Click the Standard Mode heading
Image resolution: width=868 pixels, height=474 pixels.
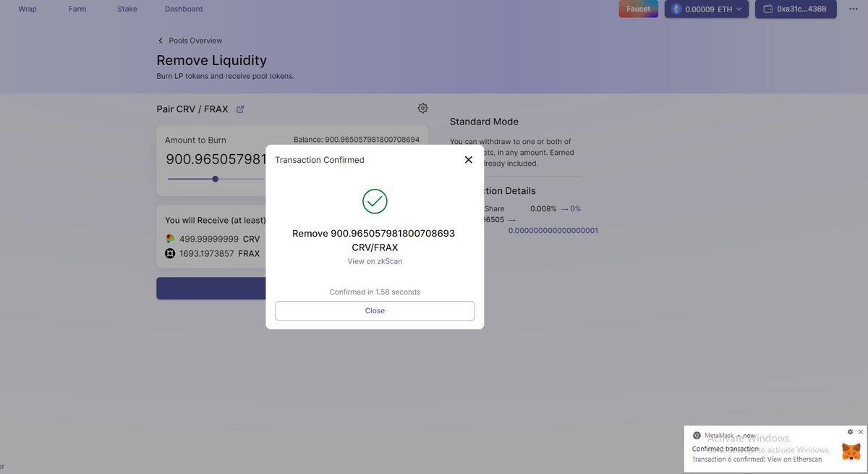click(484, 122)
